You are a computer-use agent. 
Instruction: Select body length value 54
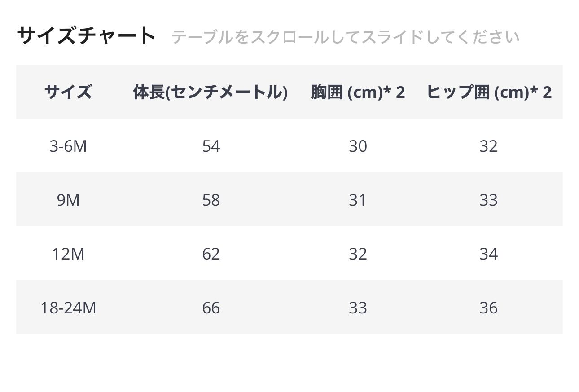coord(211,146)
